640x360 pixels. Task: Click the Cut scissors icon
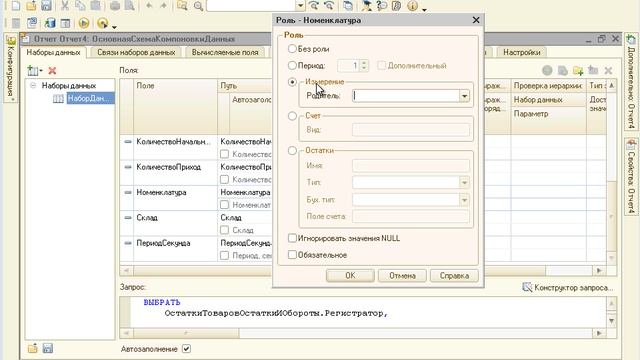(64, 6)
